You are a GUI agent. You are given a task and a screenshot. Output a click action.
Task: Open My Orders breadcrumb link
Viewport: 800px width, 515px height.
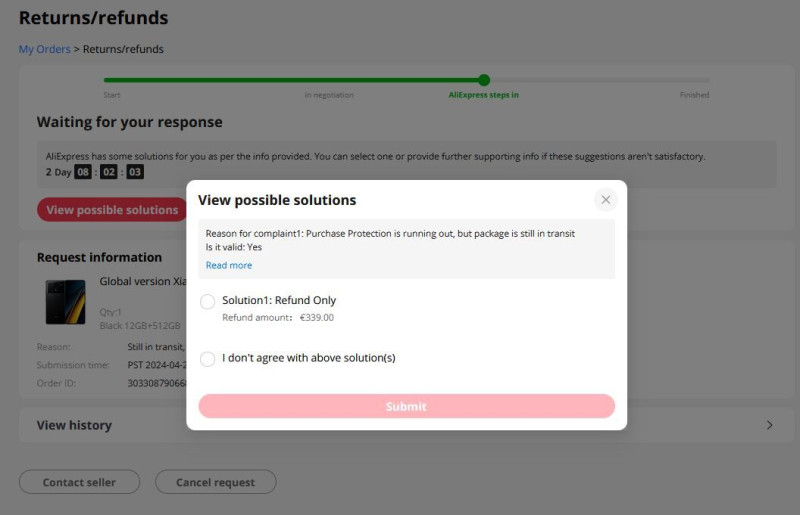click(44, 49)
